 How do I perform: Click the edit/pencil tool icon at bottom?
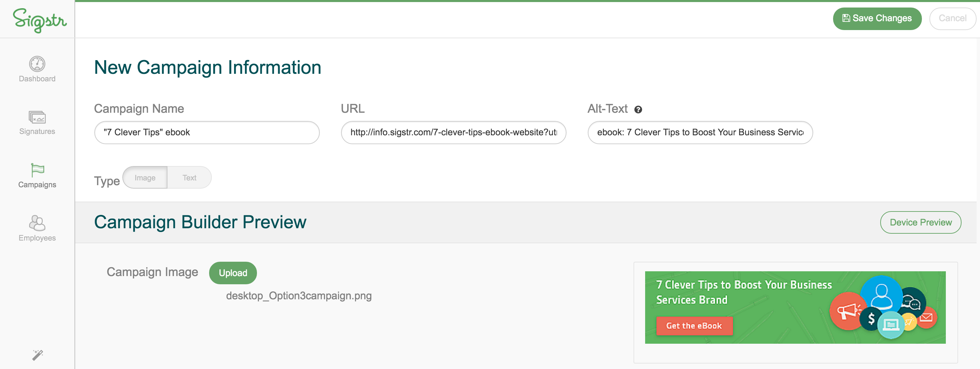pos(37,355)
